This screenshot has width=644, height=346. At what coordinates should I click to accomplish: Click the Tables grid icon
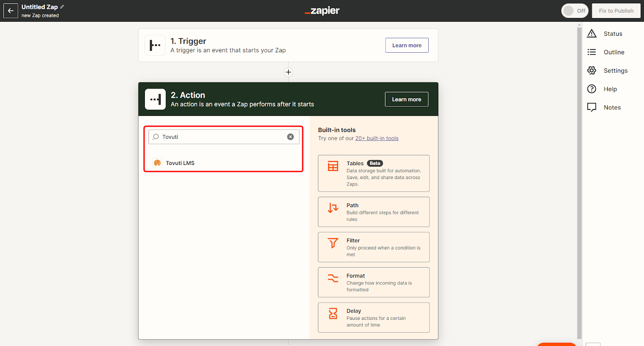pos(333,166)
